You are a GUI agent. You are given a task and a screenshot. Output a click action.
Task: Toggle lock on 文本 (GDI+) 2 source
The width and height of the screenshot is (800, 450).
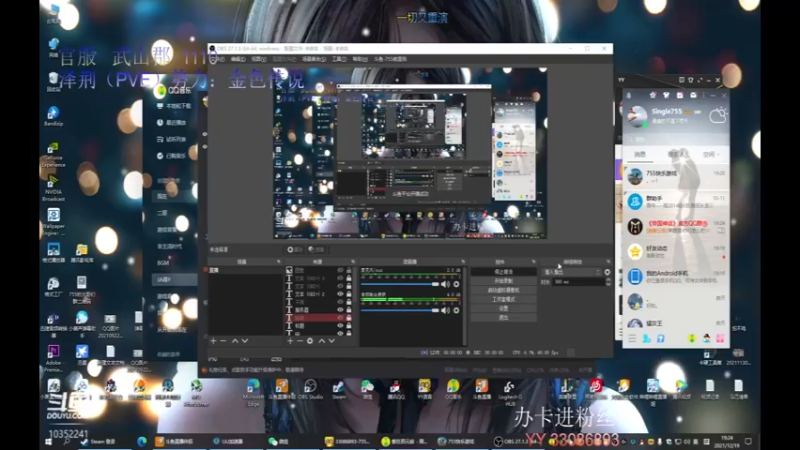349,294
